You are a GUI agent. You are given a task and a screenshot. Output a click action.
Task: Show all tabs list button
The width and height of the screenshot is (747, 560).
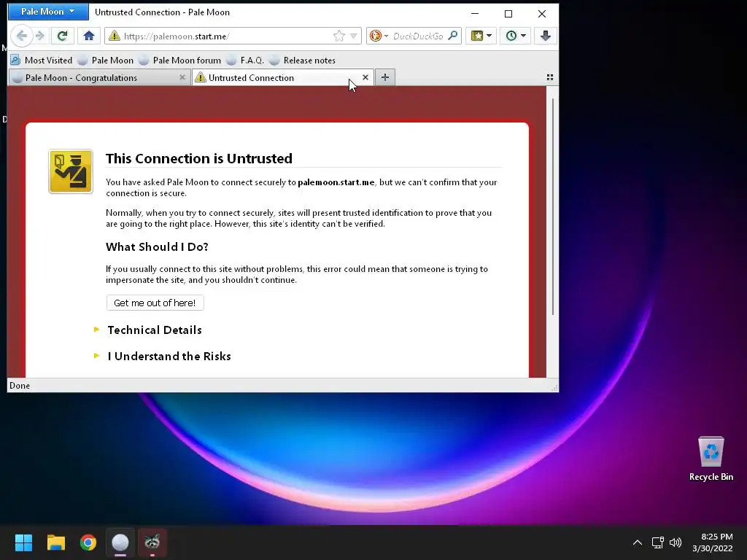click(550, 77)
